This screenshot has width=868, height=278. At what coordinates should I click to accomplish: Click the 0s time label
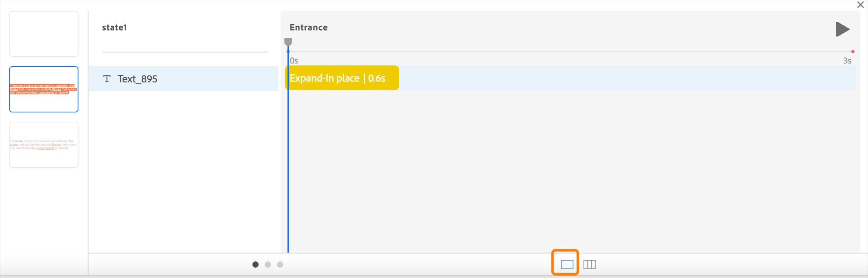[x=294, y=61]
